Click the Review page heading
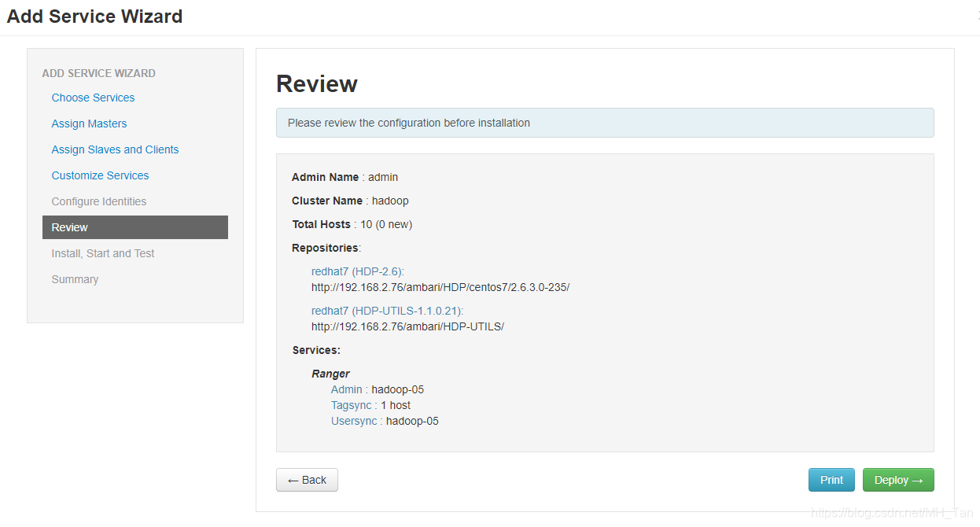The width and height of the screenshot is (980, 527). coord(317,84)
